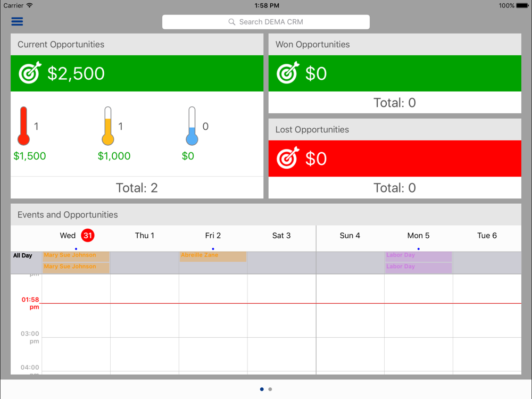Select the yellow warm thermometer icon
Screen dimensions: 532x399
pos(108,126)
